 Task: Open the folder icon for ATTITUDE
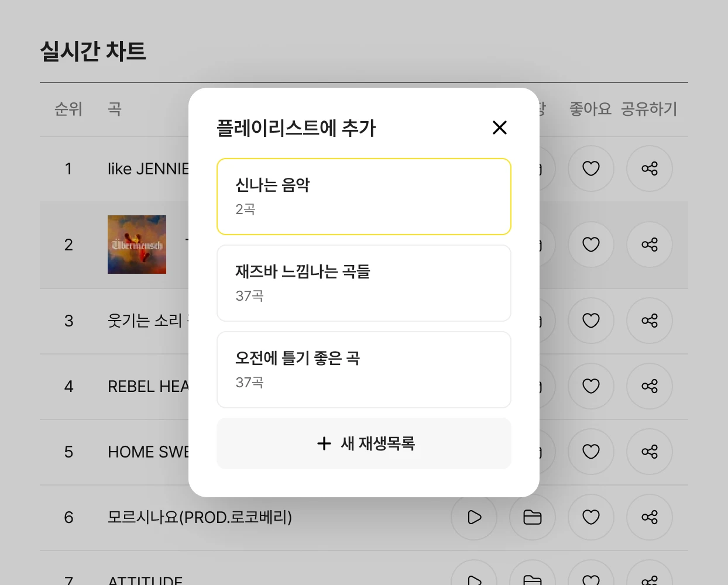click(533, 580)
